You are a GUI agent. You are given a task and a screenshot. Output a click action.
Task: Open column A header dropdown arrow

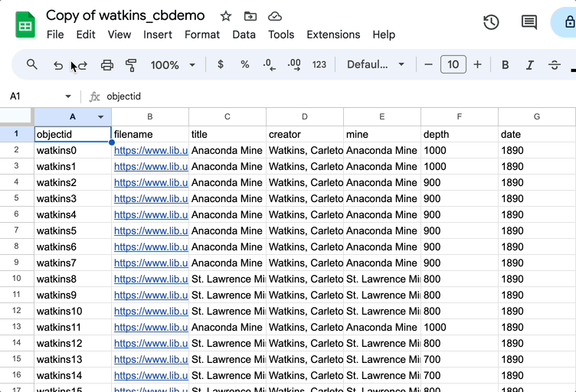coord(100,116)
